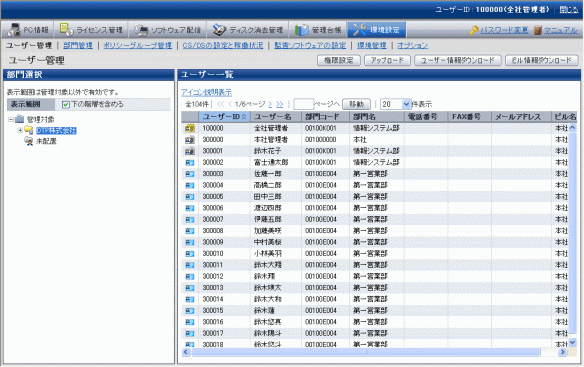Open the 管理台帳 tab
Screen dimensions: 584x367
[318, 30]
